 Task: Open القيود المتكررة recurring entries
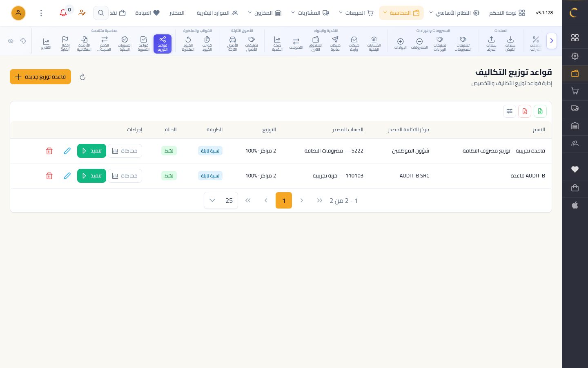[188, 44]
